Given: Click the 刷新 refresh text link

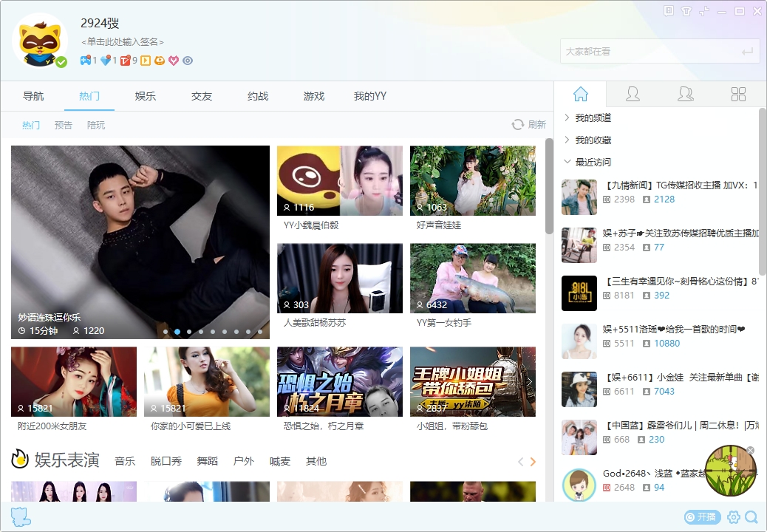Looking at the screenshot, I should pyautogui.click(x=536, y=125).
